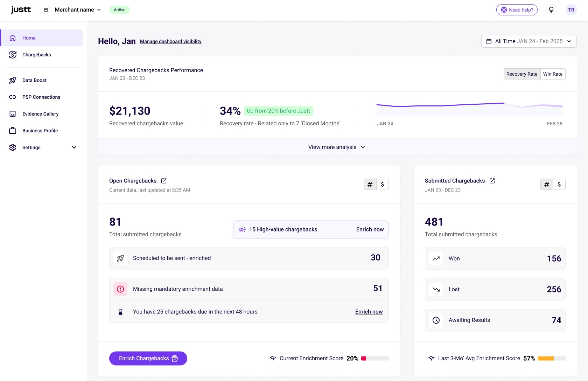The image size is (588, 381).
Task: Open the TR user avatar
Action: point(571,10)
